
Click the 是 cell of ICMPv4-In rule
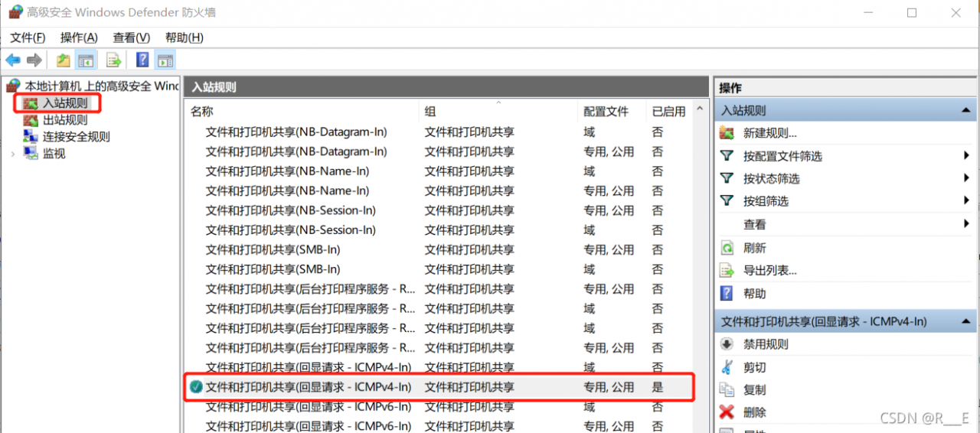click(658, 387)
